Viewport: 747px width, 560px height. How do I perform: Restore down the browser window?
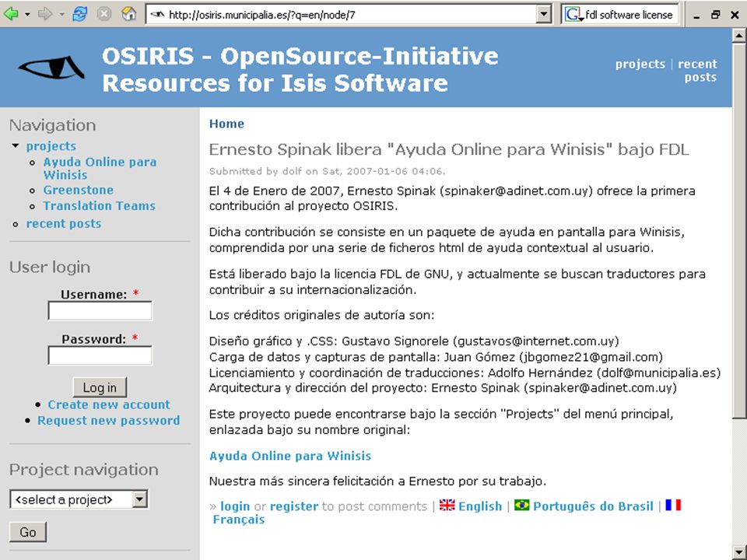click(x=716, y=15)
